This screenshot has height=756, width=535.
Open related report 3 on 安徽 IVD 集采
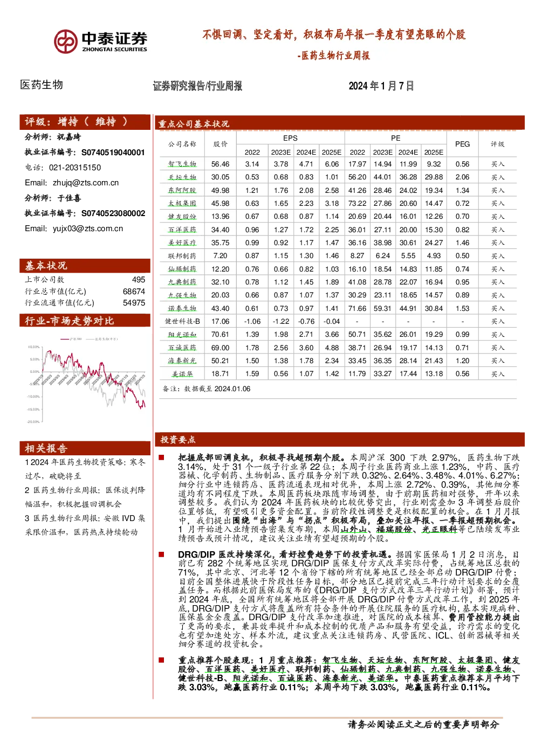[85, 525]
